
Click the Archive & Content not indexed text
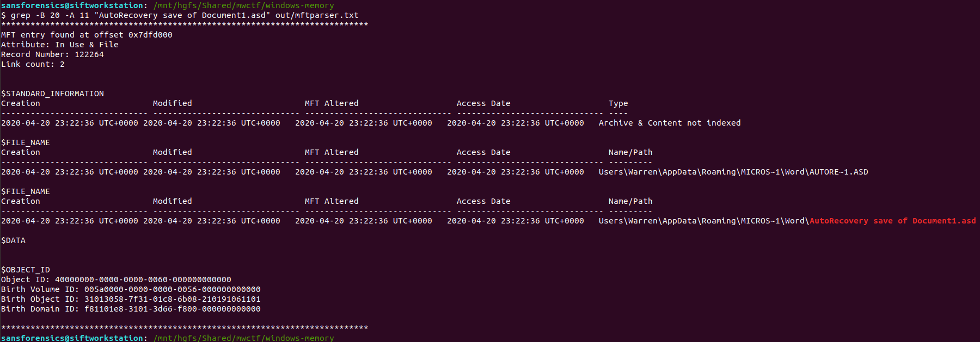pos(669,123)
